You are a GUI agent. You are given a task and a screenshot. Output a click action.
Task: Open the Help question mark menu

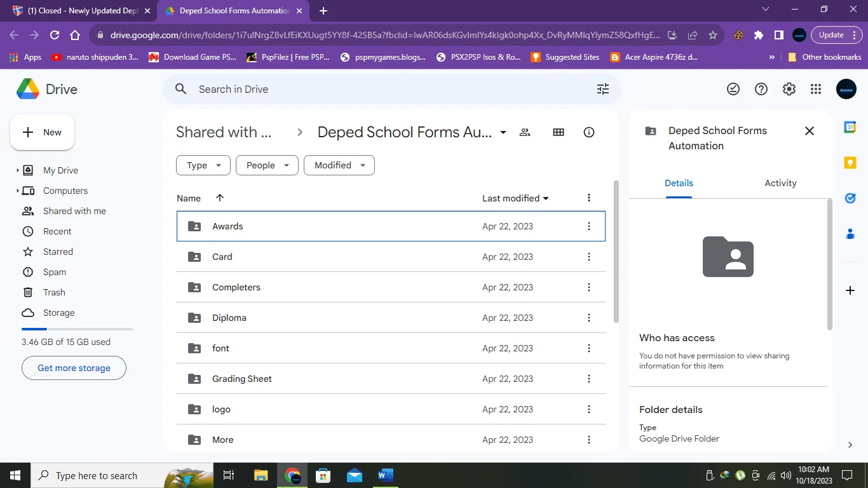pyautogui.click(x=761, y=90)
